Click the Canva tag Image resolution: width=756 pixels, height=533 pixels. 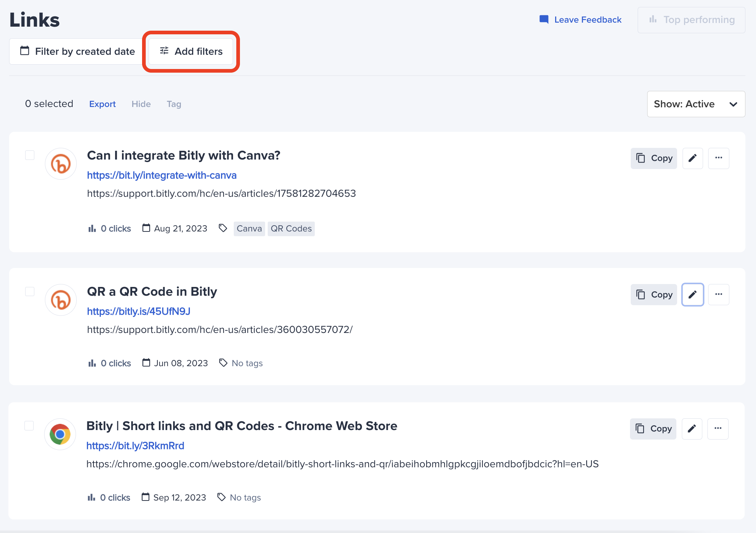click(x=249, y=229)
